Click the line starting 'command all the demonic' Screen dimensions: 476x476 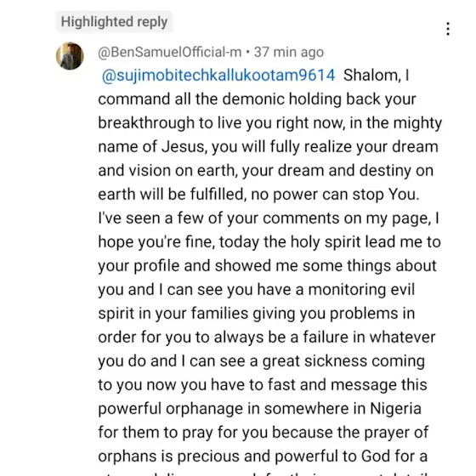click(257, 99)
